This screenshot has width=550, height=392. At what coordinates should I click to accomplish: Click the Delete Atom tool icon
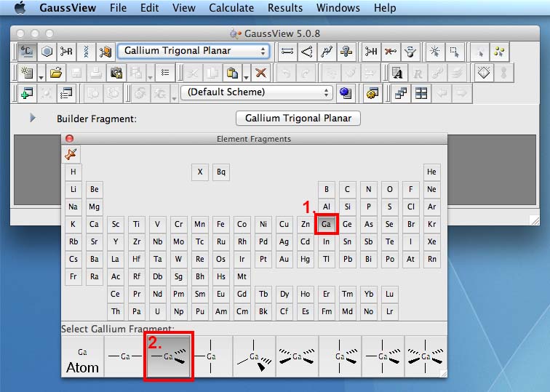pyautogui.click(x=391, y=51)
